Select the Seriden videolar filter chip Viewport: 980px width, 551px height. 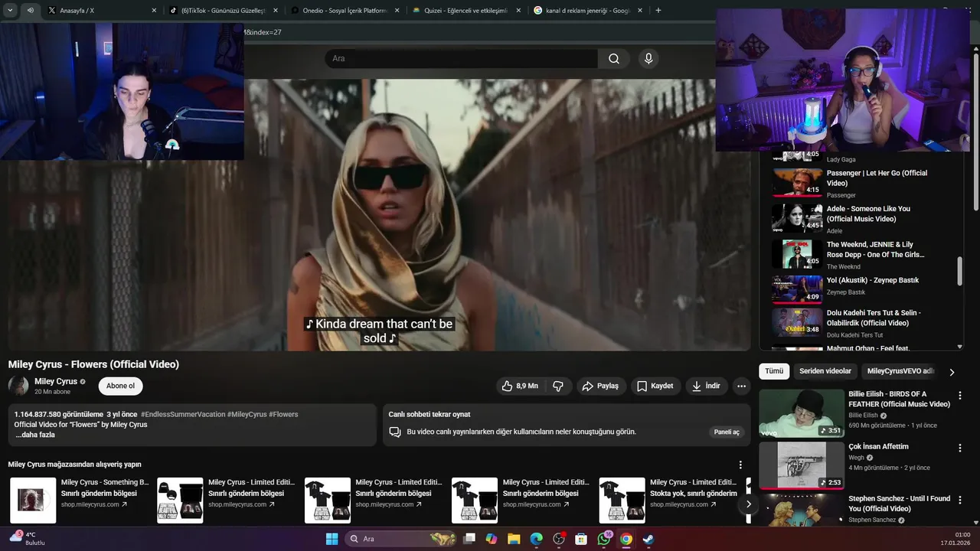coord(825,371)
